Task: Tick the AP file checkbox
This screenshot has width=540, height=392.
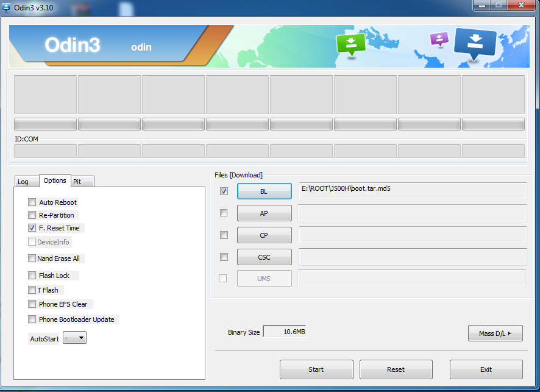Action: click(x=224, y=213)
